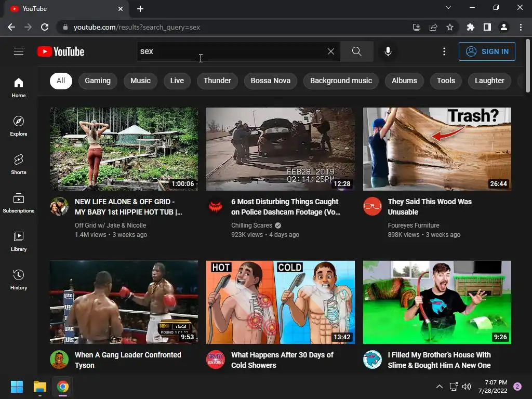532x399 pixels.
Task: Show hidden system tray icons
Action: point(440,387)
